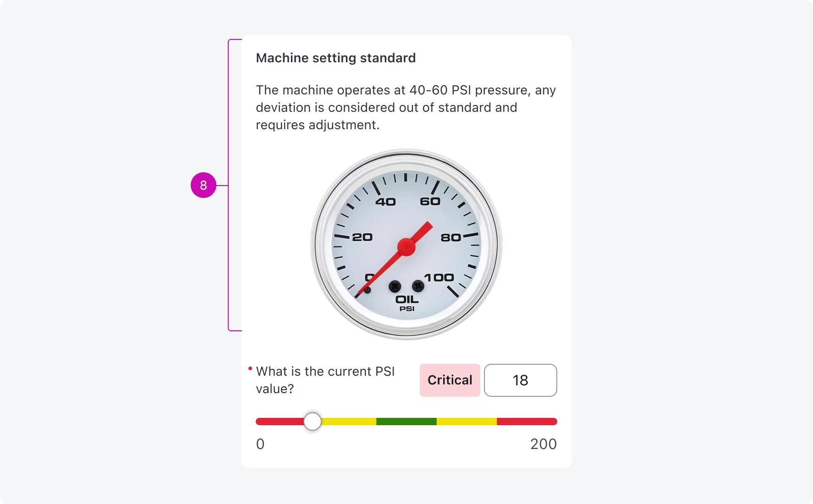
Task: Focus the PSI value input showing 18
Action: click(520, 380)
